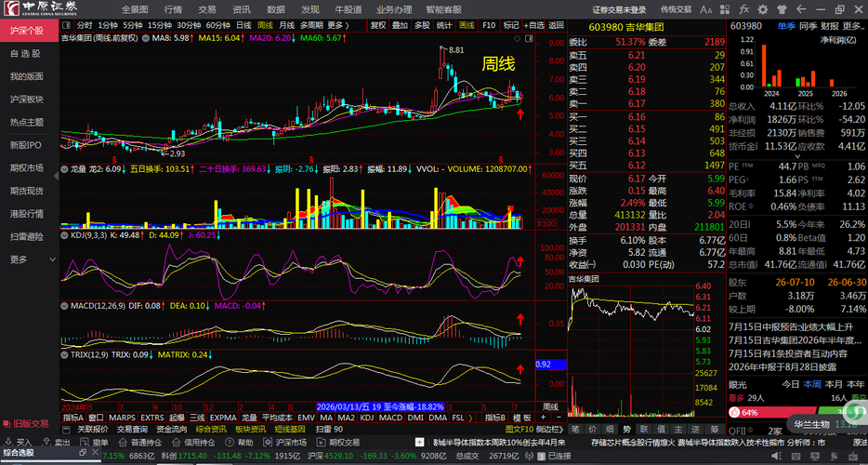This screenshot has width=868, height=465.
Task: Click the green bearish vote bar
Action: (x=841, y=412)
